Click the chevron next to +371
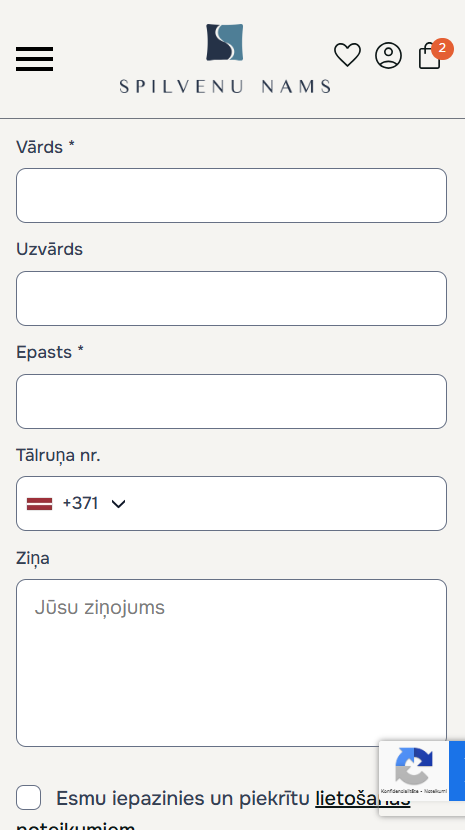 (x=118, y=504)
